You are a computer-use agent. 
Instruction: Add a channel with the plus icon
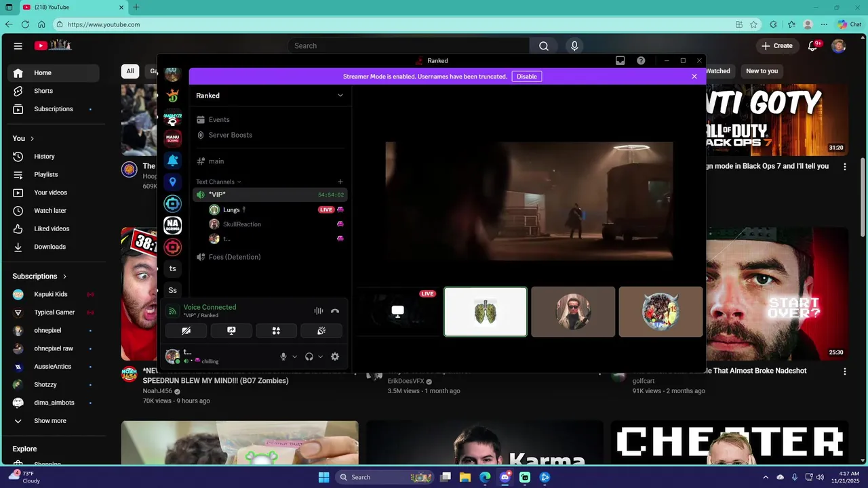point(340,182)
